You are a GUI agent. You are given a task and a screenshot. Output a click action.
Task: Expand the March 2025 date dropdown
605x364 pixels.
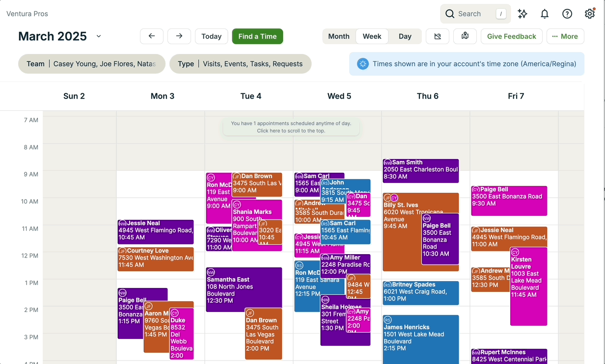99,36
